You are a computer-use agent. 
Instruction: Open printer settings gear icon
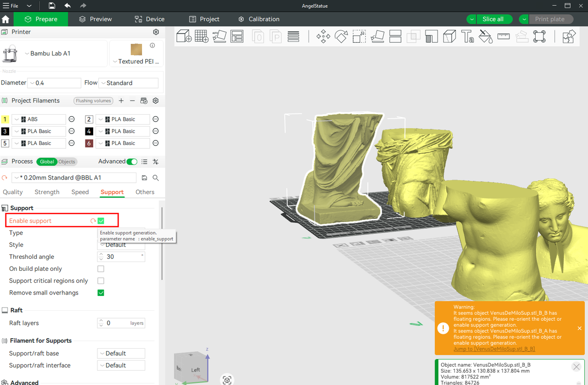coord(156,32)
